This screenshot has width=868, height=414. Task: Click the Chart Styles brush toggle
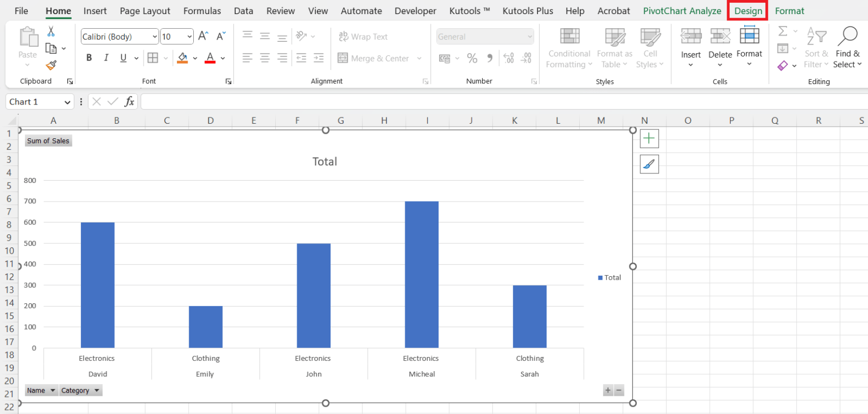tap(649, 164)
